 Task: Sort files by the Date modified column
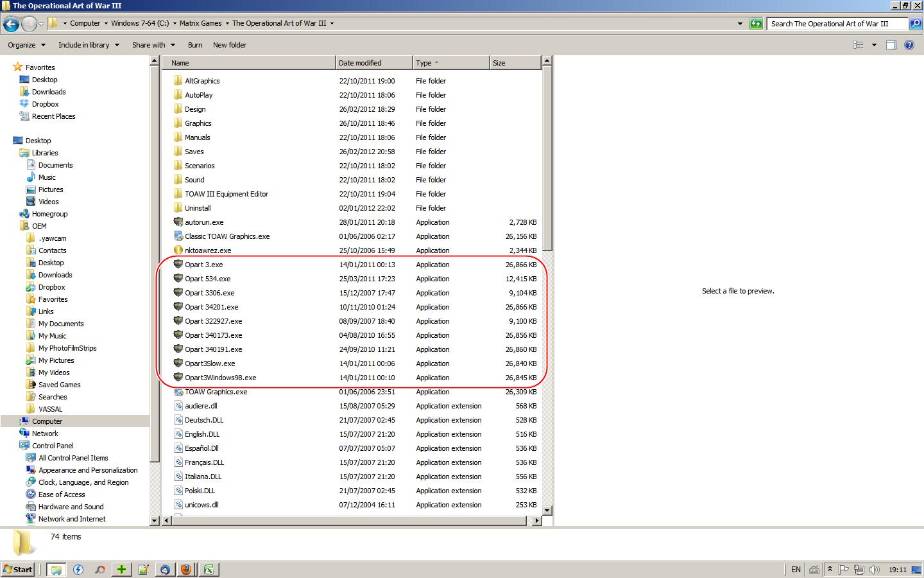coord(374,63)
